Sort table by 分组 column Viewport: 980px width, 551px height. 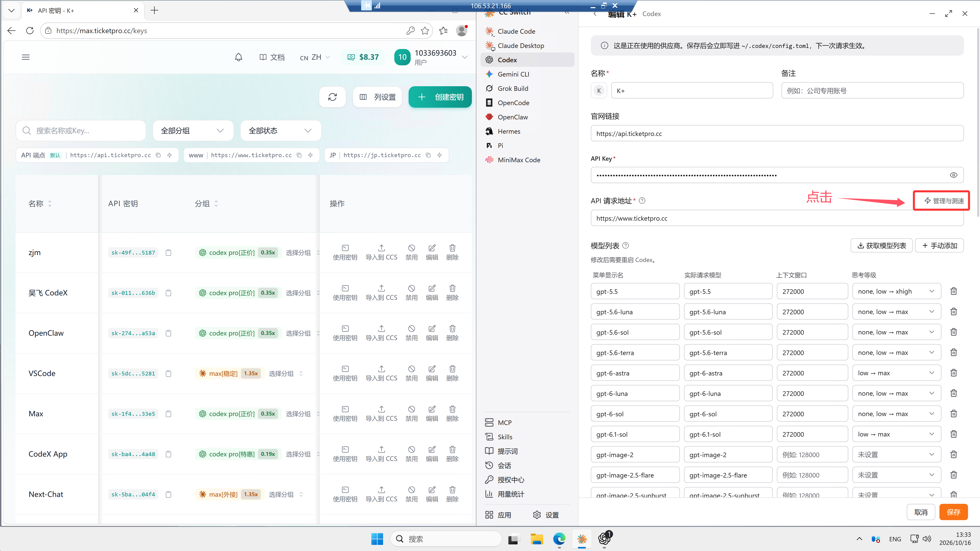pyautogui.click(x=206, y=204)
